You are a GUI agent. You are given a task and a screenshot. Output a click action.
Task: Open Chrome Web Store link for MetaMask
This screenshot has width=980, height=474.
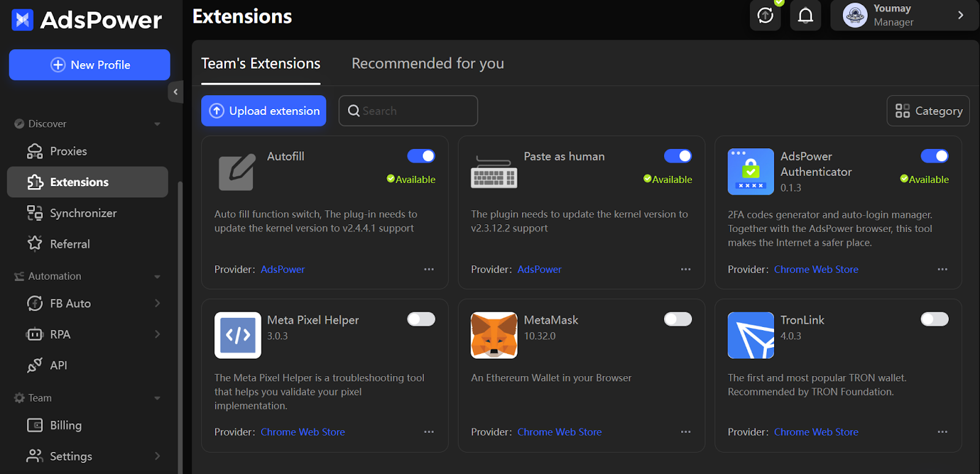[x=559, y=432]
